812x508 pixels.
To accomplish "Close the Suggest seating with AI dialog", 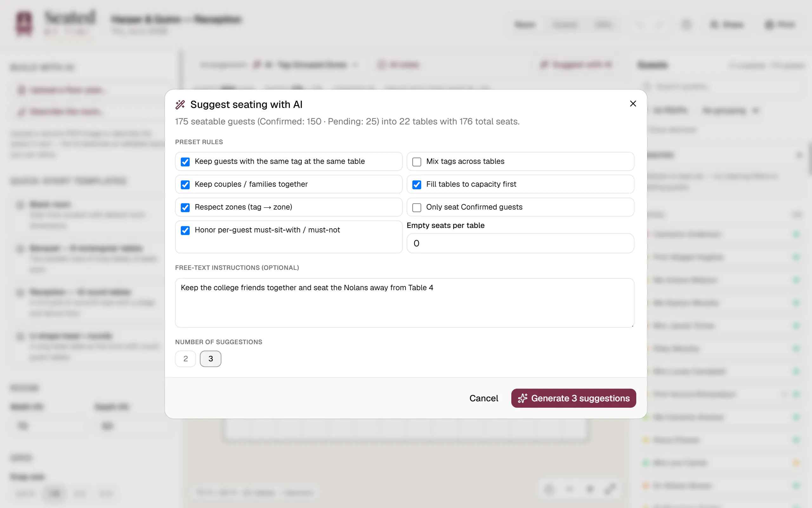I will (x=633, y=104).
